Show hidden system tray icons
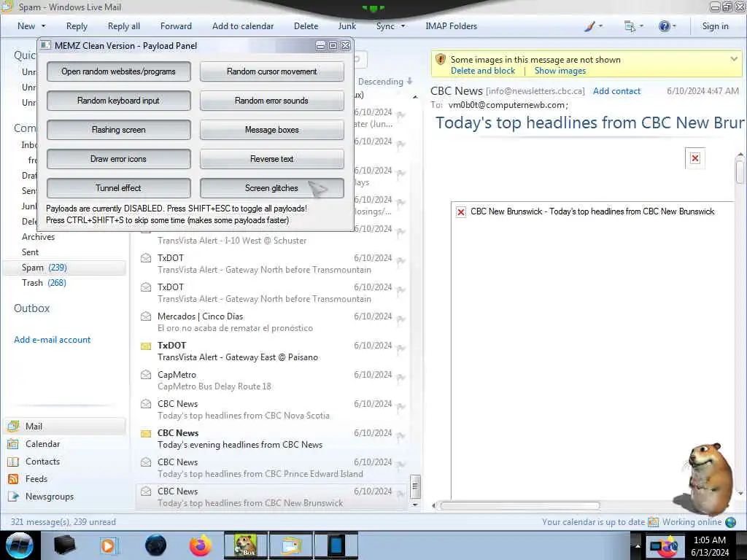 [x=638, y=545]
